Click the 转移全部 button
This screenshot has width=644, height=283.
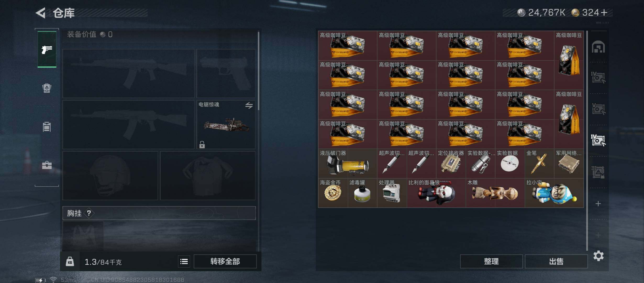225,261
